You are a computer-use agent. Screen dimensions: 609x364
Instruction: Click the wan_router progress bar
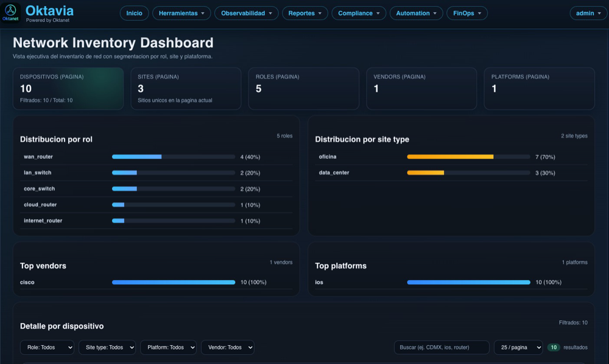click(x=173, y=157)
